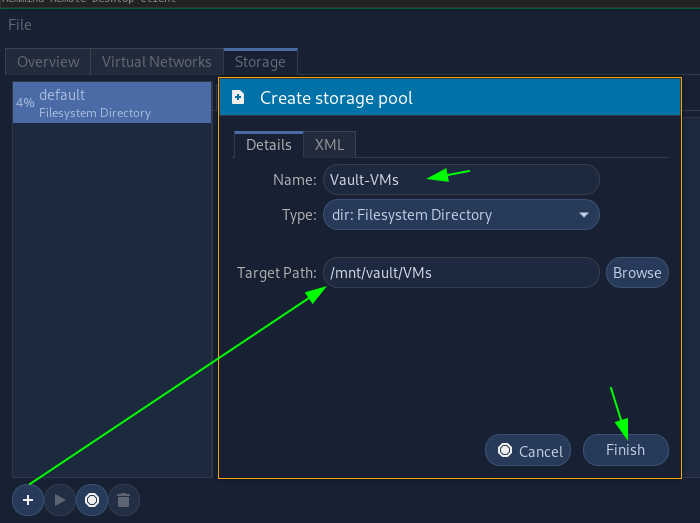Click the pool Name field with Vault-VMs

point(460,180)
